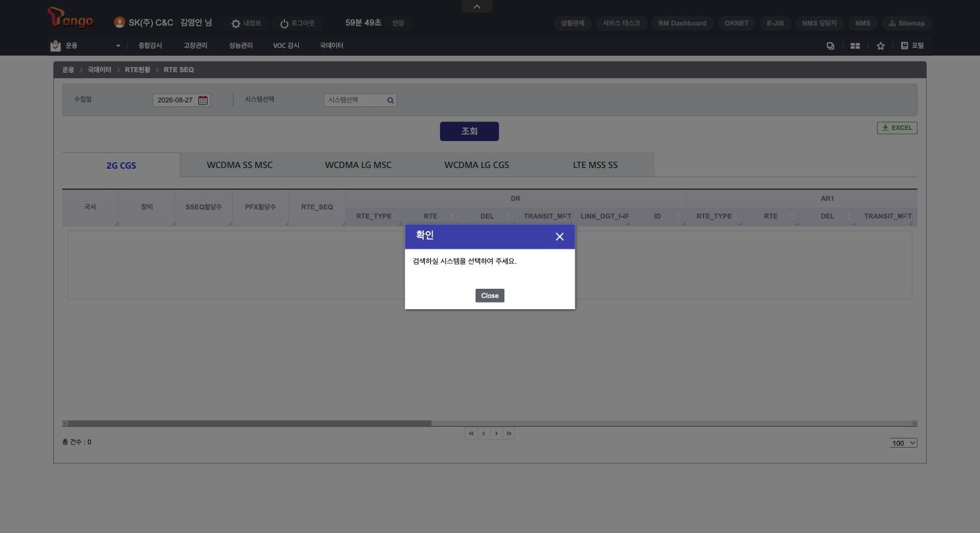Export table via EXCEL button
The image size is (980, 533).
[x=897, y=128]
